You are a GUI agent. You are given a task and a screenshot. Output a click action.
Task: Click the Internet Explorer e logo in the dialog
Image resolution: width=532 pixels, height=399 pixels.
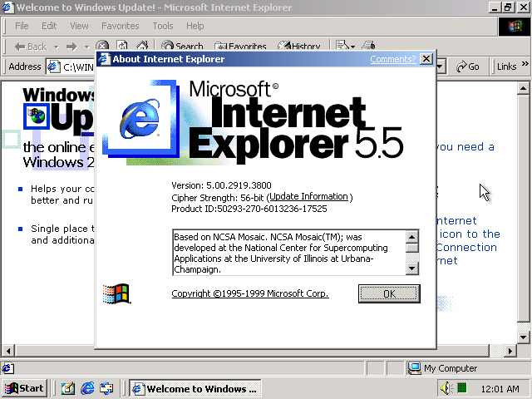(140, 119)
